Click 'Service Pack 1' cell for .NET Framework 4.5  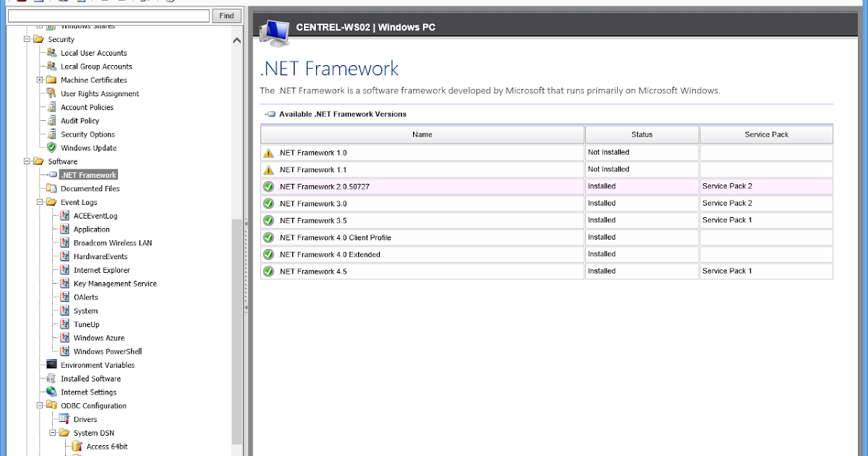click(x=767, y=271)
